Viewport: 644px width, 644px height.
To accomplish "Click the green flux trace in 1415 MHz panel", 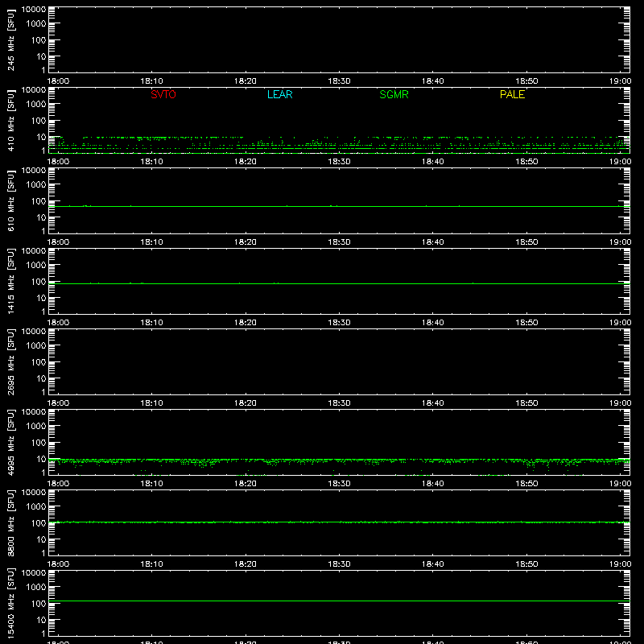I will tap(339, 283).
